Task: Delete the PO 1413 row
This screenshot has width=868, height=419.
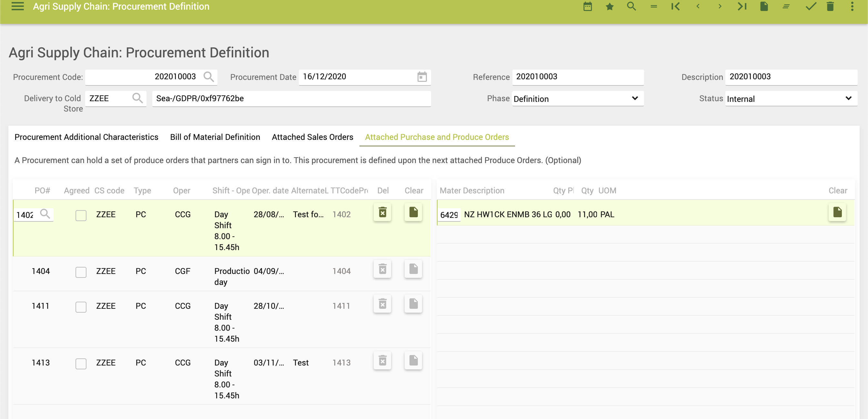Action: pyautogui.click(x=382, y=360)
